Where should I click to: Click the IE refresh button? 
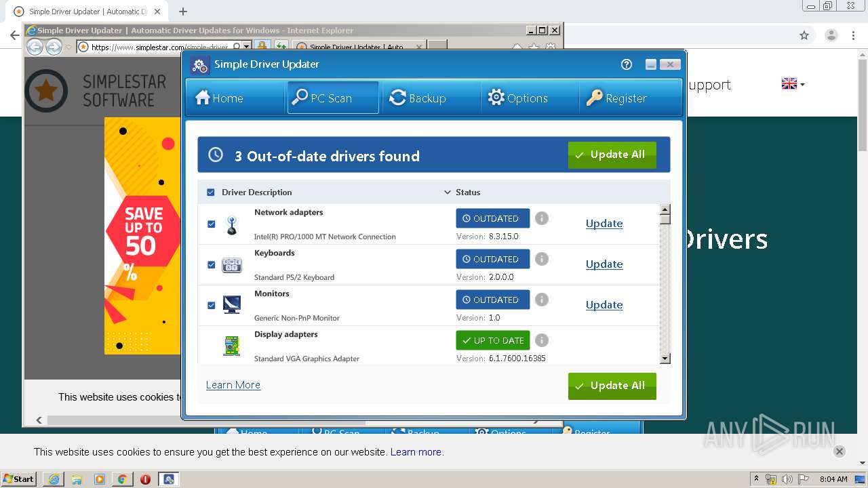coord(280,46)
